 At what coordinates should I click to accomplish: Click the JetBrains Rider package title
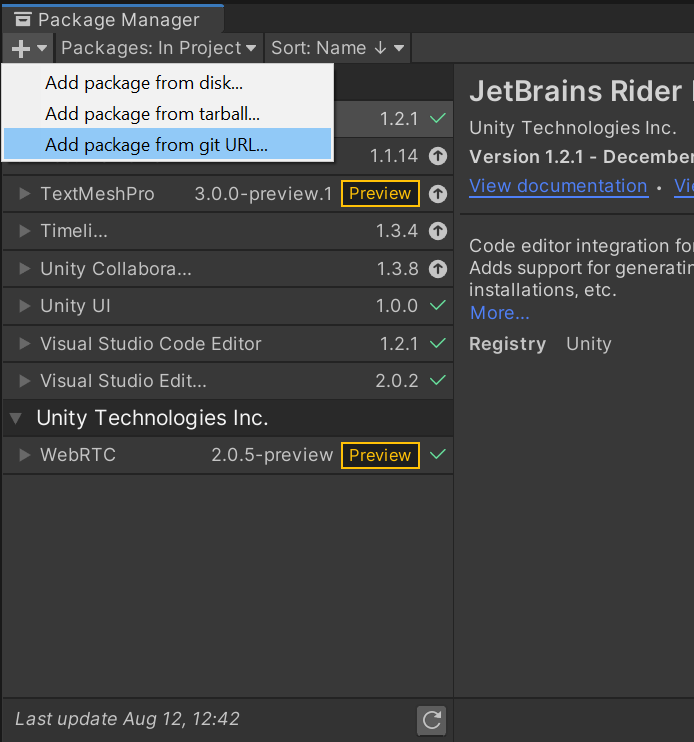click(581, 91)
